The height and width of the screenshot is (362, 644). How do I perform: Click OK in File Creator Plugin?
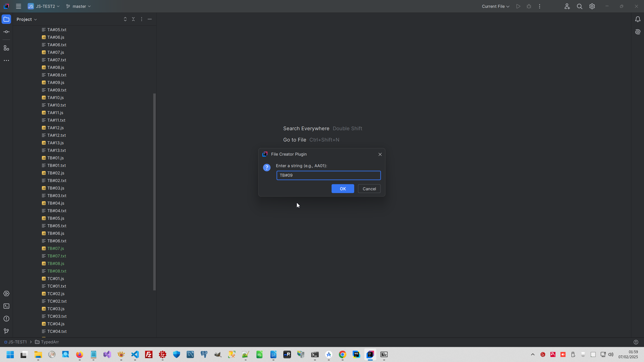pos(343,189)
